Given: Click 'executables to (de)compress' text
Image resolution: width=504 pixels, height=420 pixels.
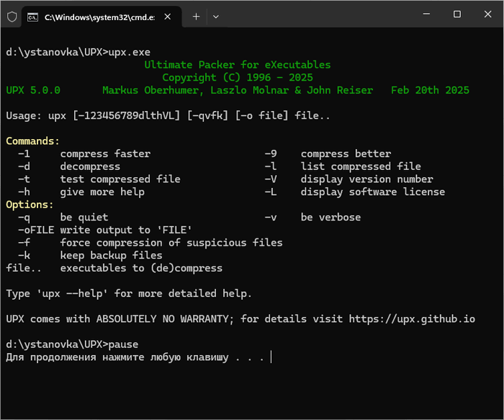Looking at the screenshot, I should (141, 268).
